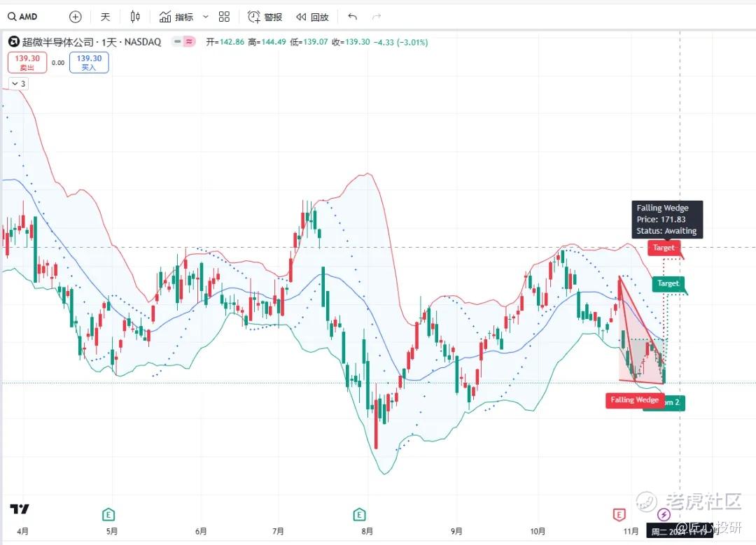Image resolution: width=756 pixels, height=545 pixels.
Task: Open AMD symbol search
Action: click(x=22, y=17)
